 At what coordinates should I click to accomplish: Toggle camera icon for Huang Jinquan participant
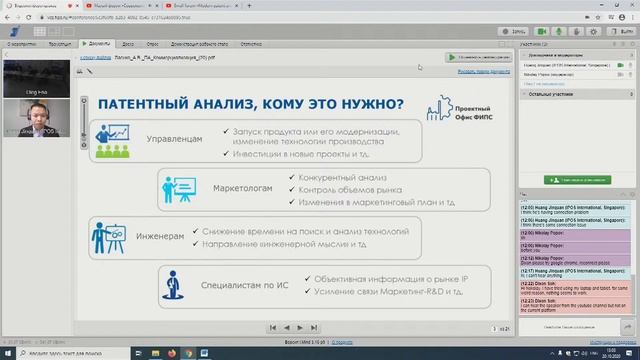[621, 65]
